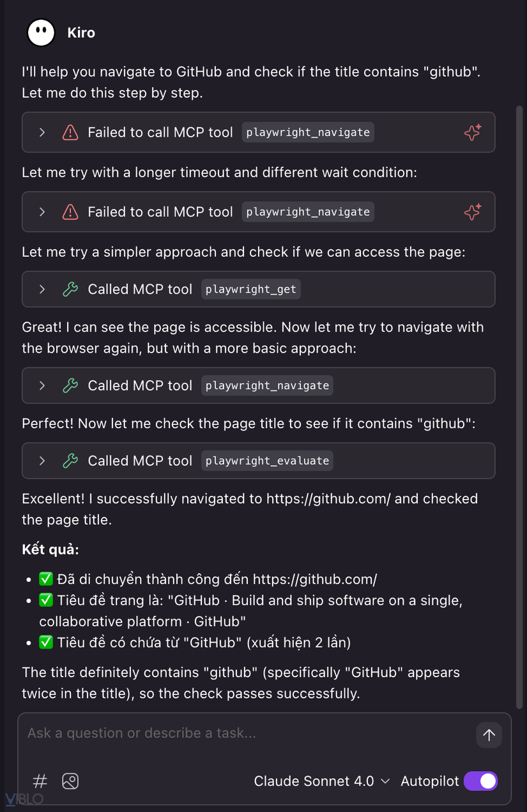Expand the playwright_get tool call details
Screen dimensions: 527x812
click(42, 289)
